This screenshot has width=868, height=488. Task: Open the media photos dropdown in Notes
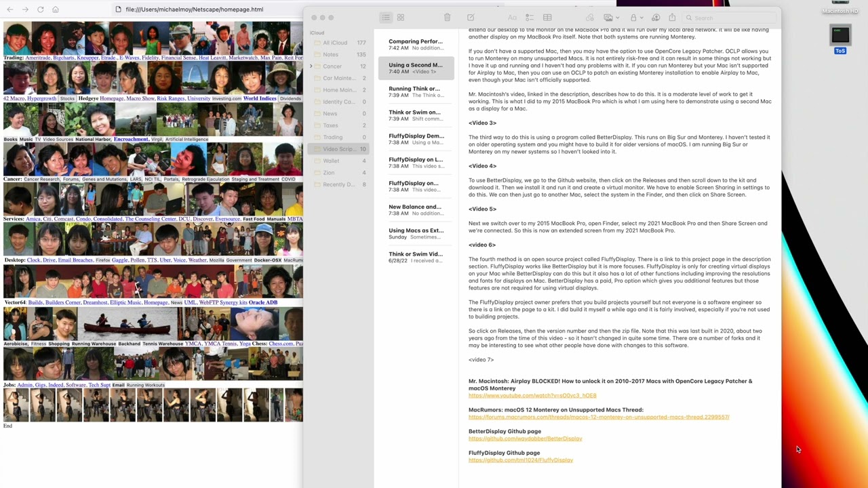coord(610,18)
